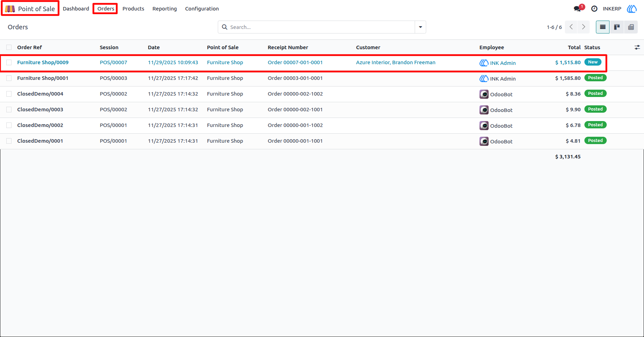Screen dimensions: 644x337
Task: Check the Furniture Shop/0001 row checkbox
Action: tap(9, 78)
